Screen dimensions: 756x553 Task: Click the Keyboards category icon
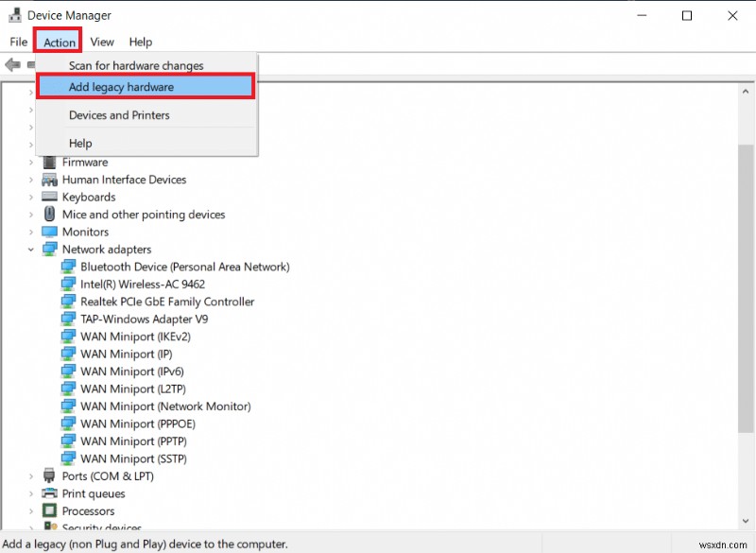[49, 197]
